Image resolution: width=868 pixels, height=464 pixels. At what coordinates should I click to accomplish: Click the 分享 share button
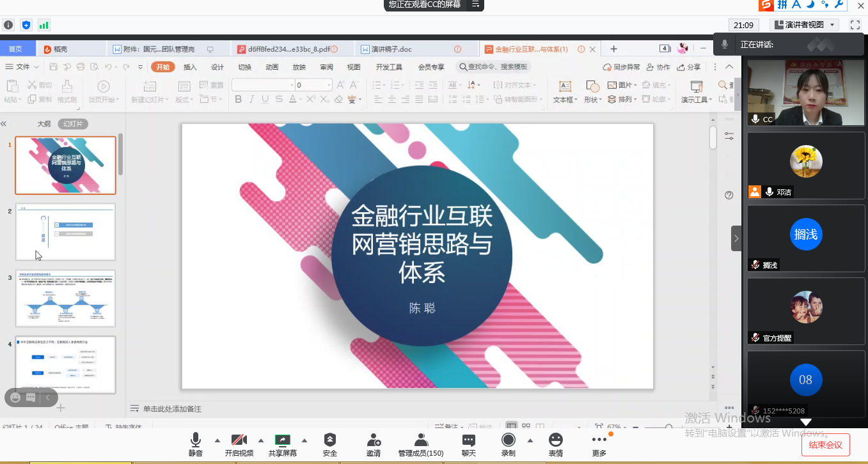click(689, 67)
